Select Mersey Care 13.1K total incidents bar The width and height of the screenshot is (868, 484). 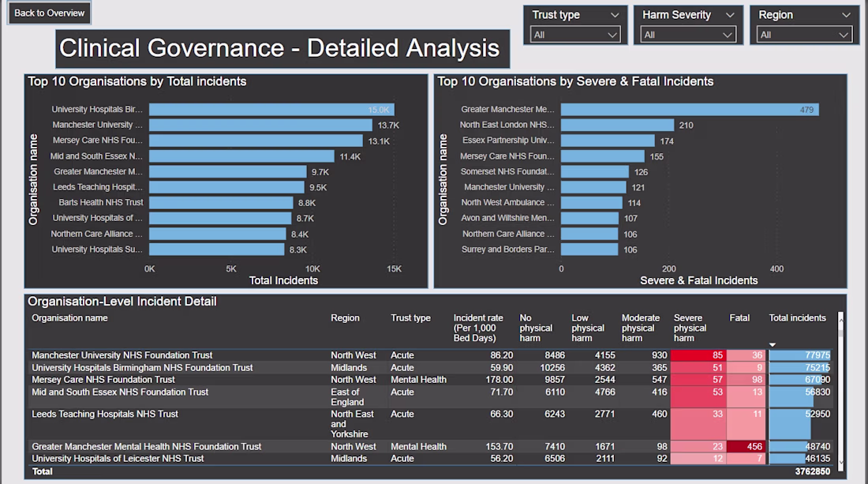tap(256, 141)
